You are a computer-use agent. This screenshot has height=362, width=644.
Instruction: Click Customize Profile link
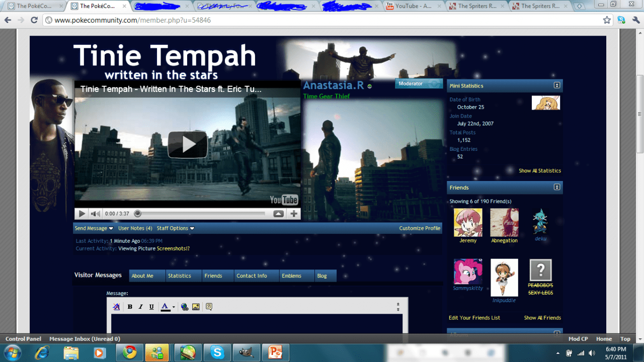[420, 228]
